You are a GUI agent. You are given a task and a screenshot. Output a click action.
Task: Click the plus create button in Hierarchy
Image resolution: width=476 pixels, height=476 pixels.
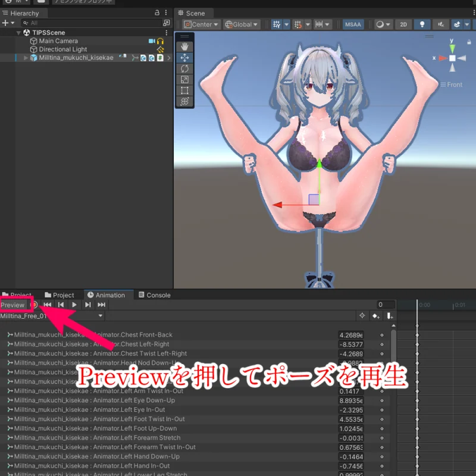click(x=5, y=23)
